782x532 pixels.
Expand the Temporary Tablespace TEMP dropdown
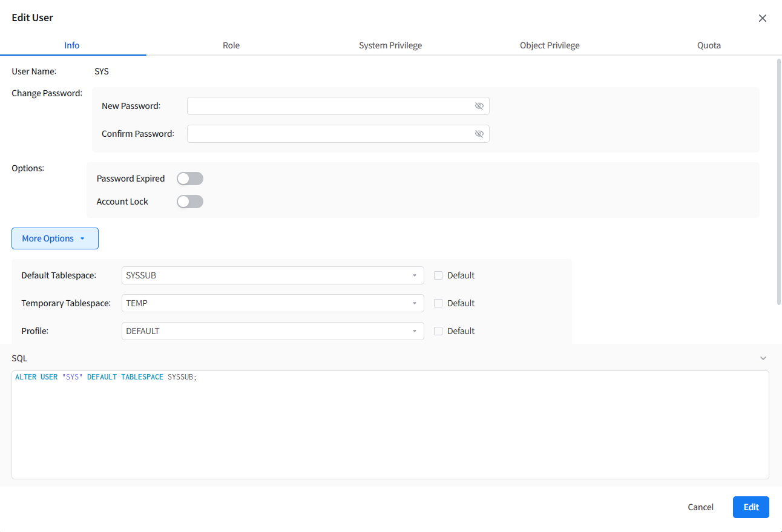click(272, 303)
